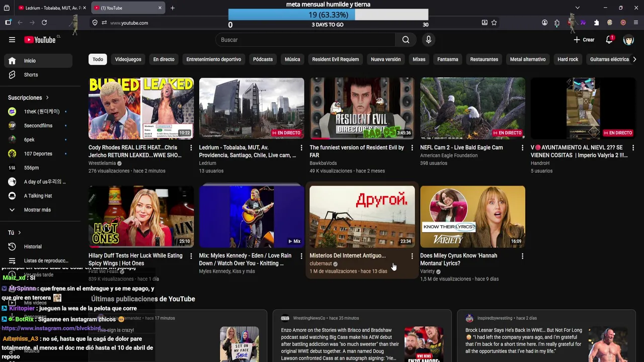Activate voice search microphone

[x=428, y=40]
